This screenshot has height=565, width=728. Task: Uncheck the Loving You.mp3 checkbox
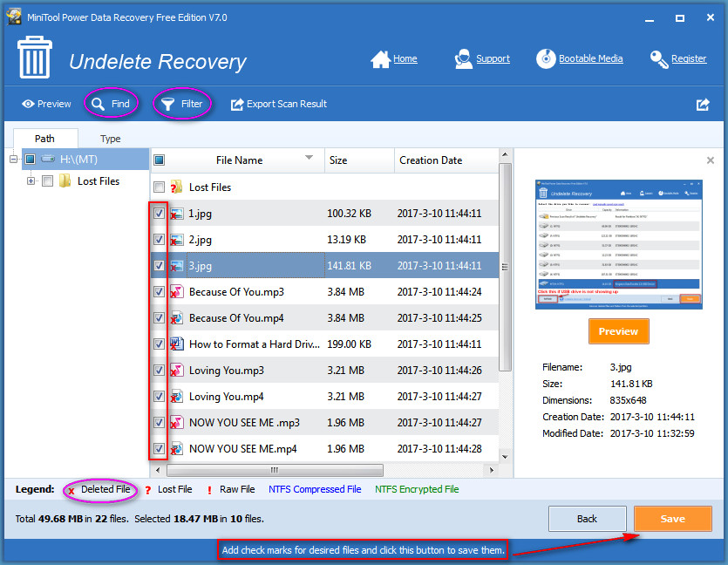coord(159,371)
